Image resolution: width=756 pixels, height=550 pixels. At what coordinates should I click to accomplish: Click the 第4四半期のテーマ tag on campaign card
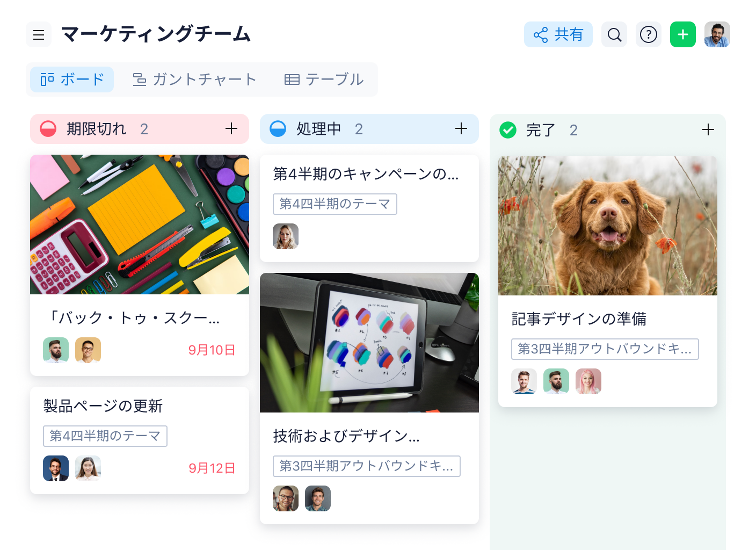(x=335, y=204)
